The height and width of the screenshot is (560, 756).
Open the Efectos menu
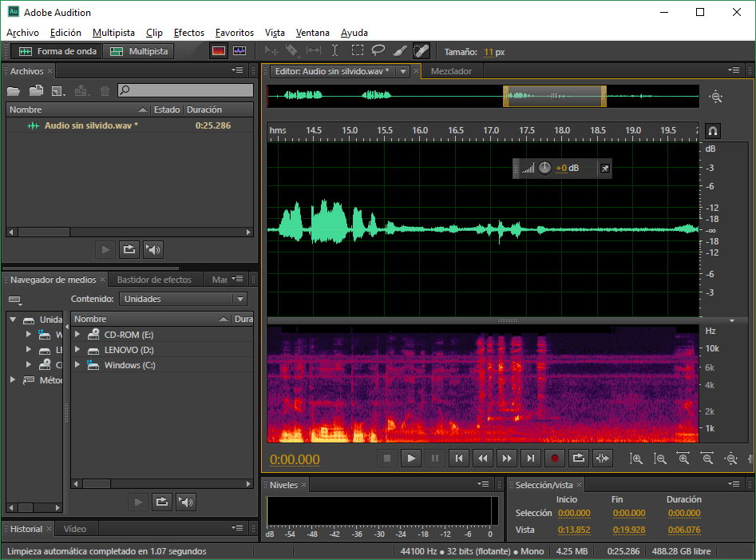189,33
